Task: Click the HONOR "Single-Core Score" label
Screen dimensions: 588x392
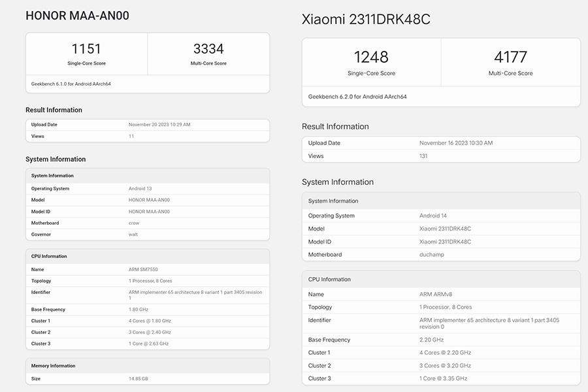Action: click(87, 63)
